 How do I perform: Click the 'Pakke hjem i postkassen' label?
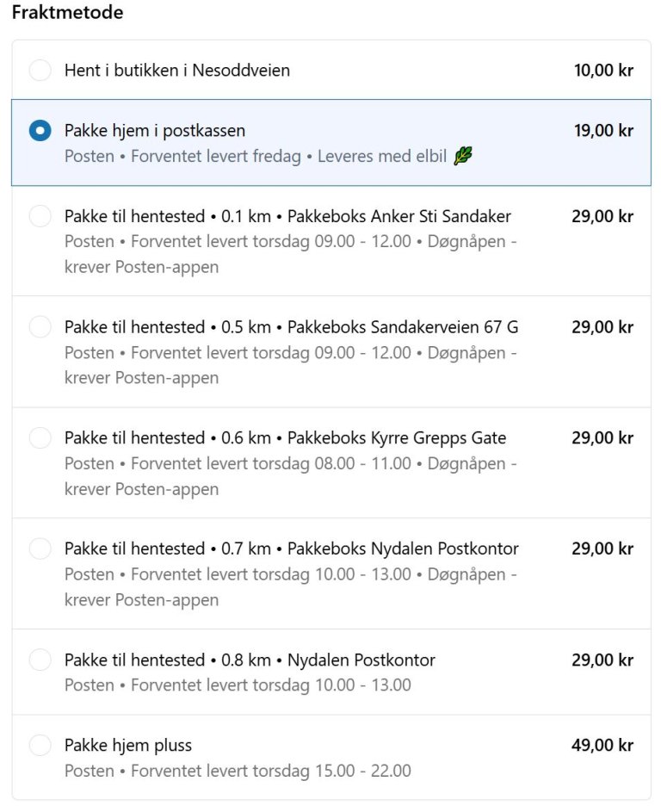(155, 131)
